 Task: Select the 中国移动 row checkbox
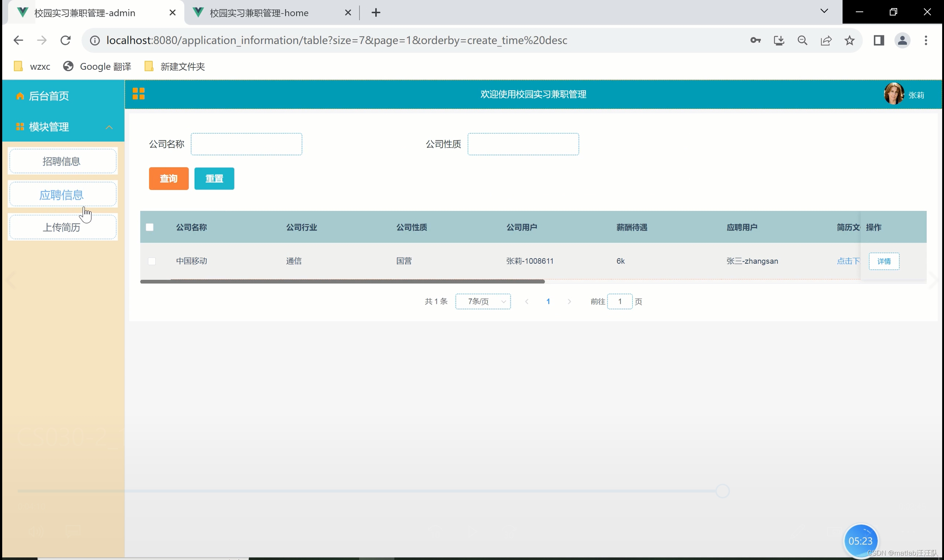pyautogui.click(x=152, y=261)
